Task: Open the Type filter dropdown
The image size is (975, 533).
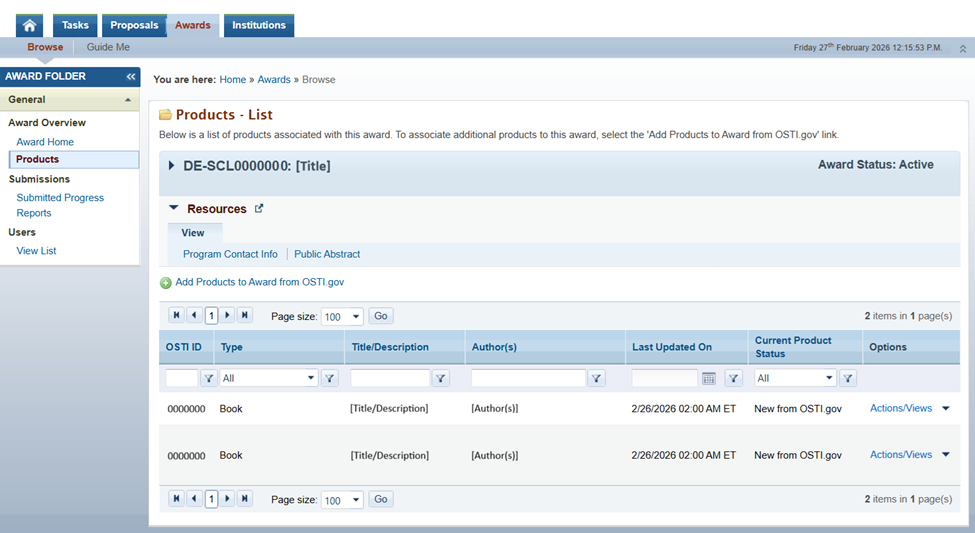Action: pos(311,378)
